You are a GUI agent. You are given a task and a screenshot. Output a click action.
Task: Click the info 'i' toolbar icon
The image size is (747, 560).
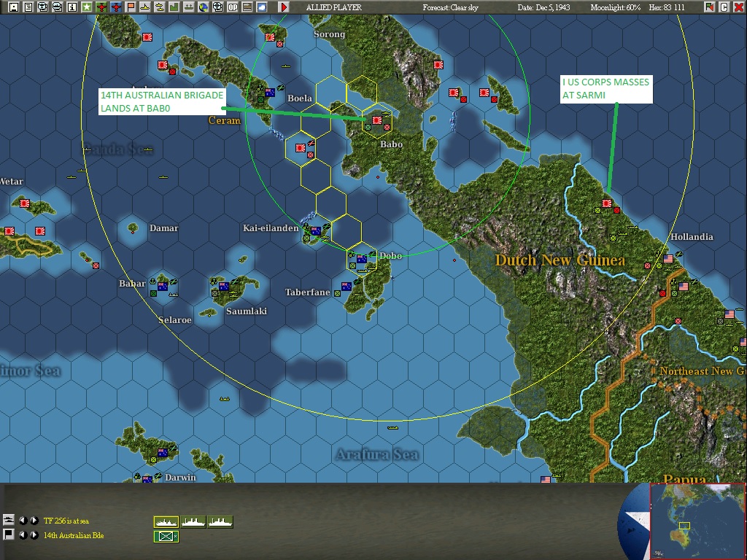pos(72,7)
